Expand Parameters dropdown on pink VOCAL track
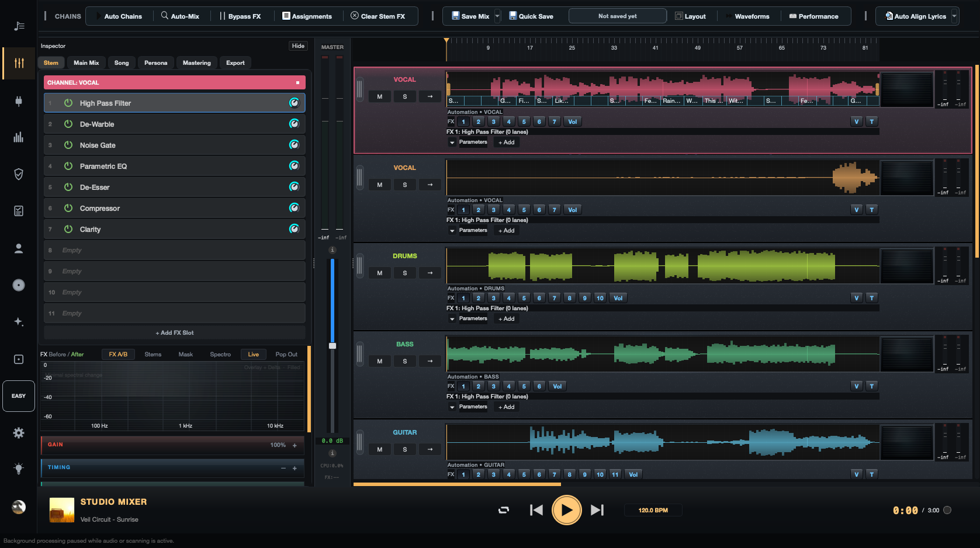The height and width of the screenshot is (548, 980). pos(452,143)
